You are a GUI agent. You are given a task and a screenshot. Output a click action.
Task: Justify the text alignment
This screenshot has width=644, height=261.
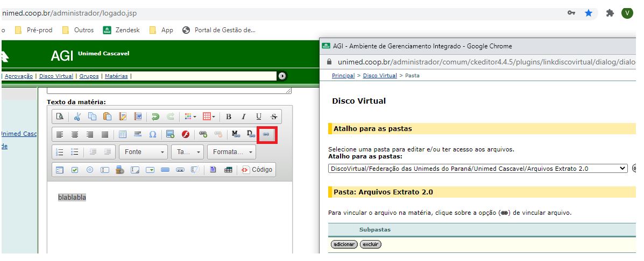[105, 134]
